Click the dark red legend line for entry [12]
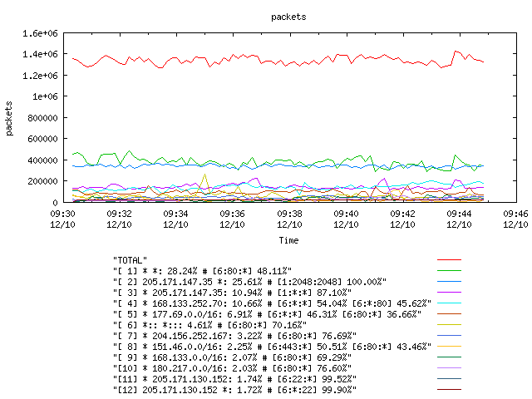Viewport: 532px width, 399px height. (x=449, y=390)
